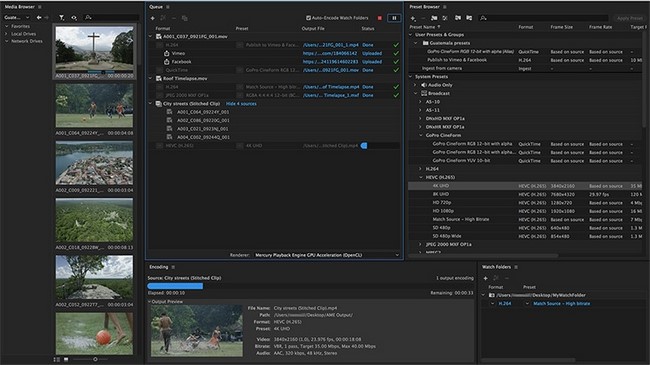Image resolution: width=650 pixels, height=365 pixels.
Task: Add a watch folder with plus icon
Action: (x=485, y=278)
